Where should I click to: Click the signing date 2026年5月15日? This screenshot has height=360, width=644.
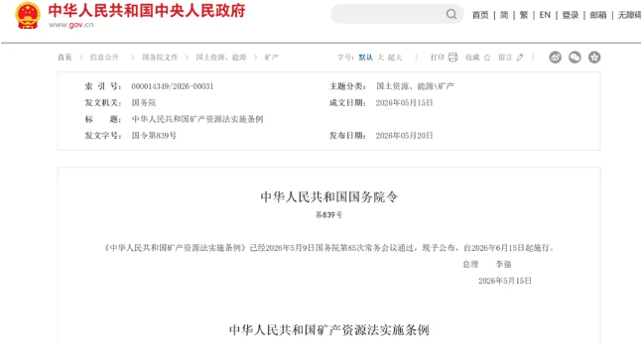505,281
